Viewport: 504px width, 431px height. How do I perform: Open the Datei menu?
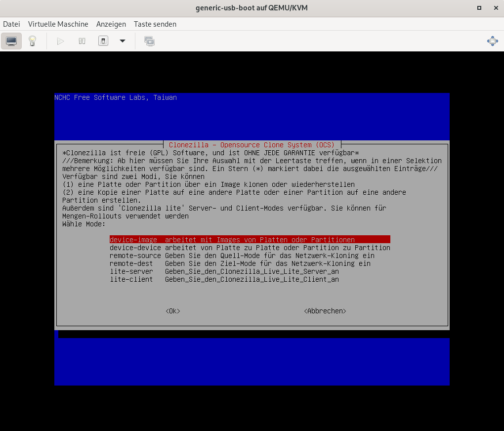[x=11, y=24]
